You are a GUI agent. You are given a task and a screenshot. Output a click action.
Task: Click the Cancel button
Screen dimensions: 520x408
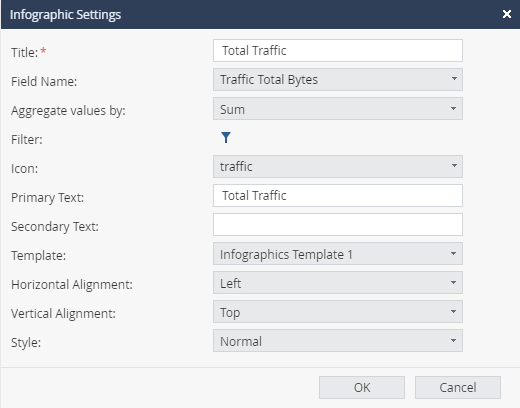point(458,387)
